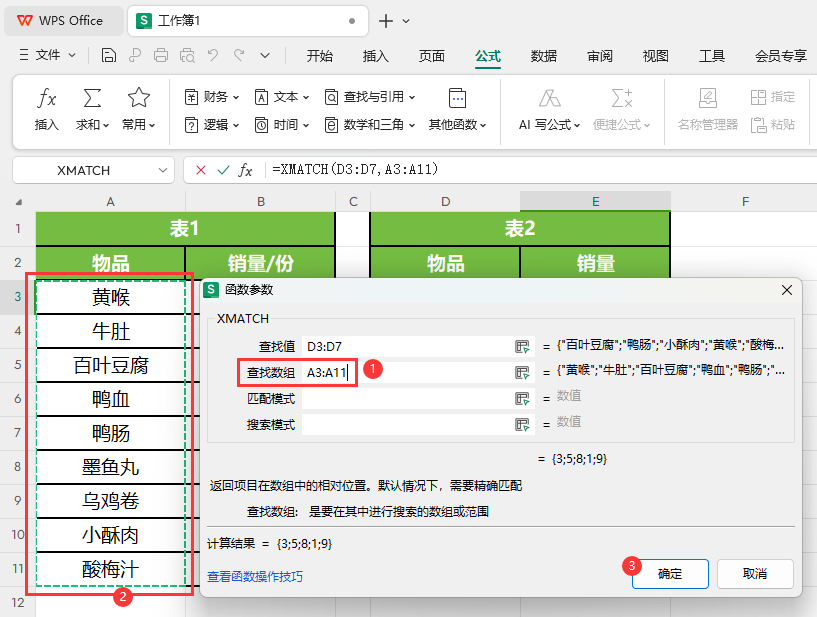This screenshot has width=817, height=617.
Task: Click range picker icon for 搜索模式
Action: coord(522,425)
